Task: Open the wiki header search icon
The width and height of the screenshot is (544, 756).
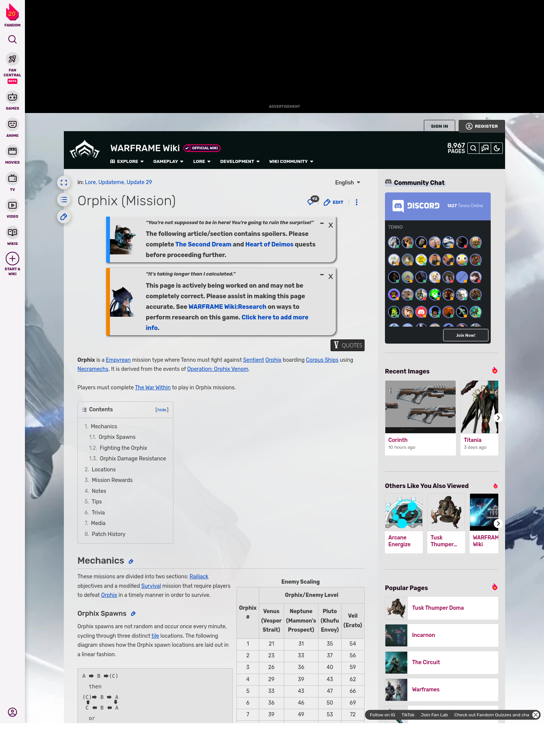Action: point(473,148)
